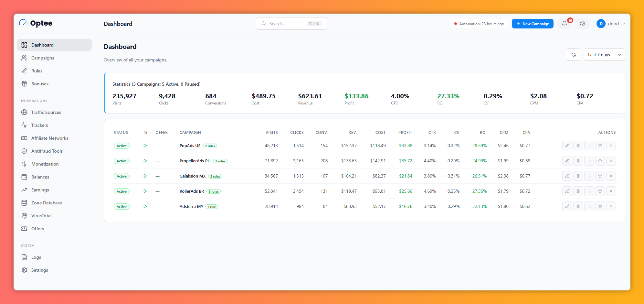This screenshot has height=304, width=644.
Task: Click the settings gear in top bar
Action: click(x=583, y=24)
